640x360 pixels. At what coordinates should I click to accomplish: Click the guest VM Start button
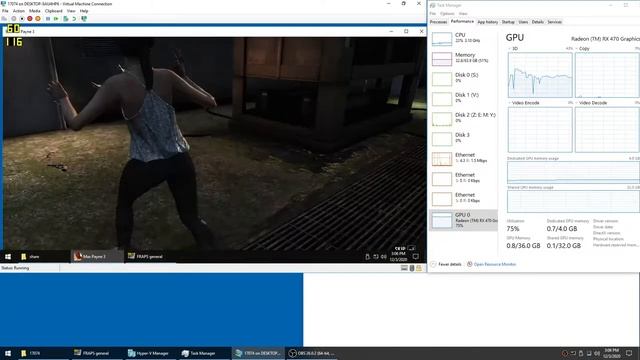point(8,257)
